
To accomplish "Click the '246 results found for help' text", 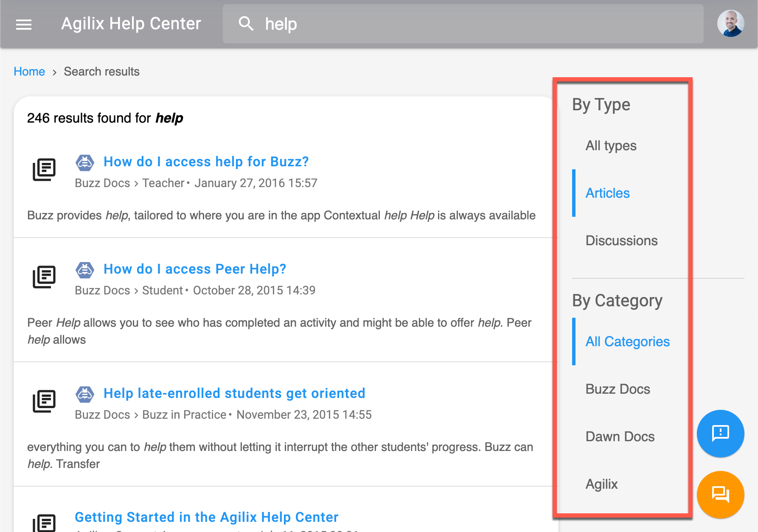I will pyautogui.click(x=105, y=118).
